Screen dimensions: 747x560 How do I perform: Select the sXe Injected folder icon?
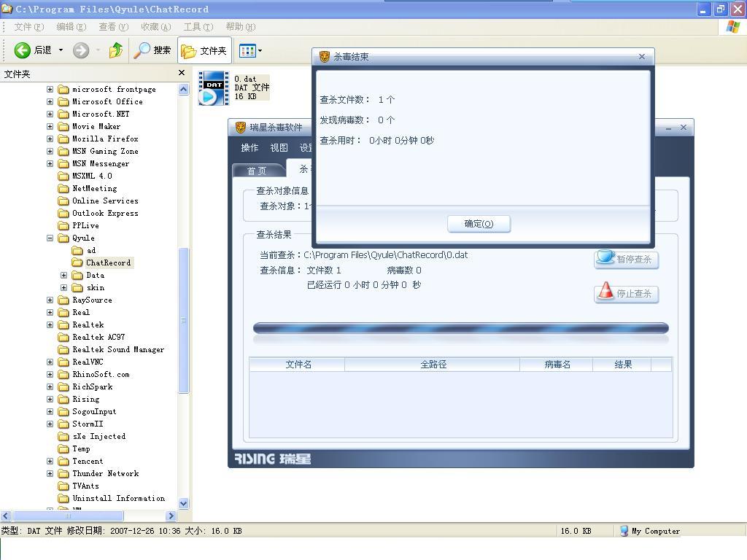coord(63,436)
